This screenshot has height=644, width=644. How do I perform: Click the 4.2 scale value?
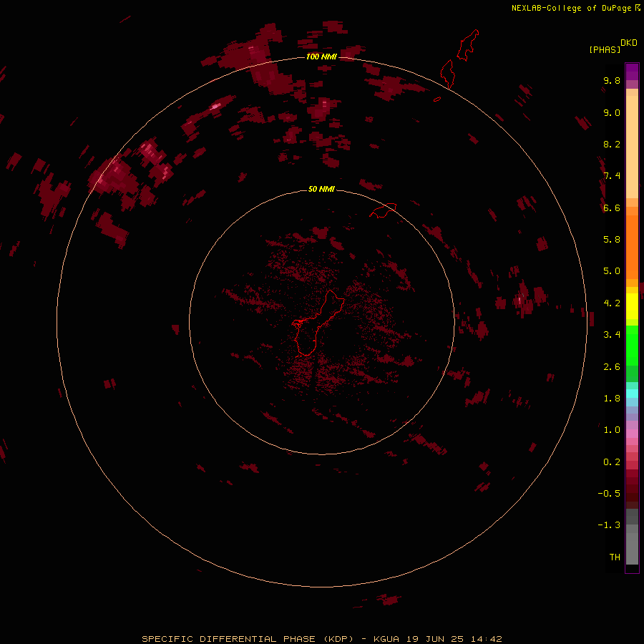pyautogui.click(x=612, y=303)
